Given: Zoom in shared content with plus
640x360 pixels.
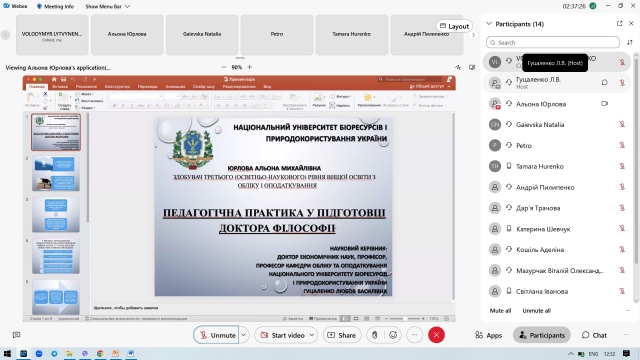Looking at the screenshot, I should 249,67.
